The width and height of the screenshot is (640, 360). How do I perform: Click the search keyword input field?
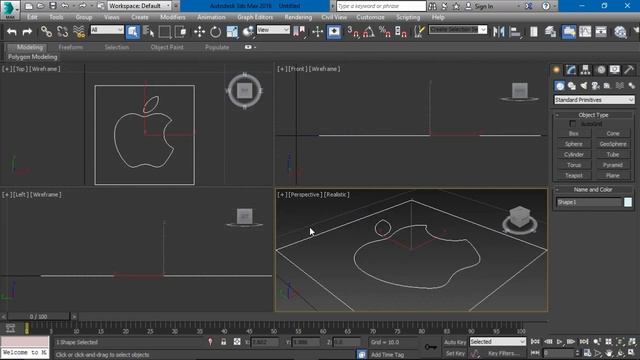coord(380,6)
